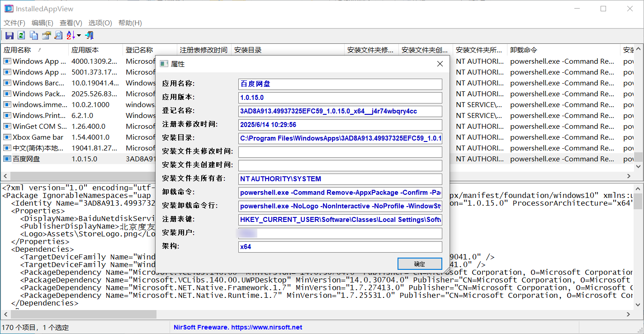Screen dimensions: 644x334
Task: Click the 确定 button in the 属性 dialog
Action: point(419,264)
